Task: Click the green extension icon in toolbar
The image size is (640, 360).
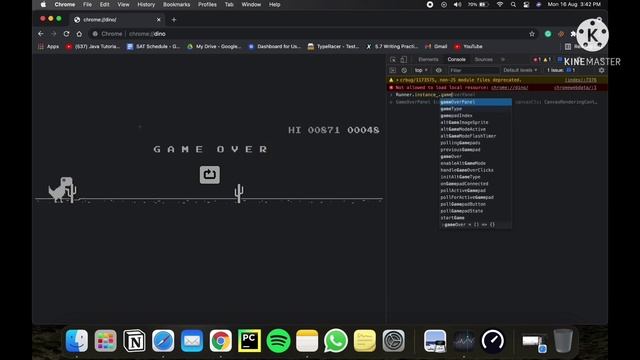Action: click(548, 34)
